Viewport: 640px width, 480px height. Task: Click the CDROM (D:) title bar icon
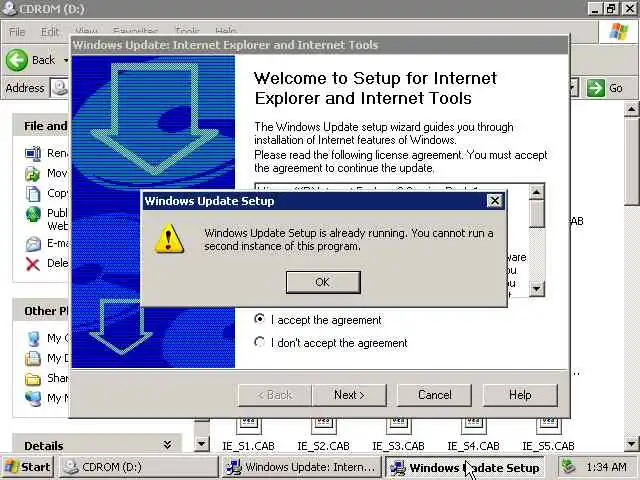coord(9,8)
